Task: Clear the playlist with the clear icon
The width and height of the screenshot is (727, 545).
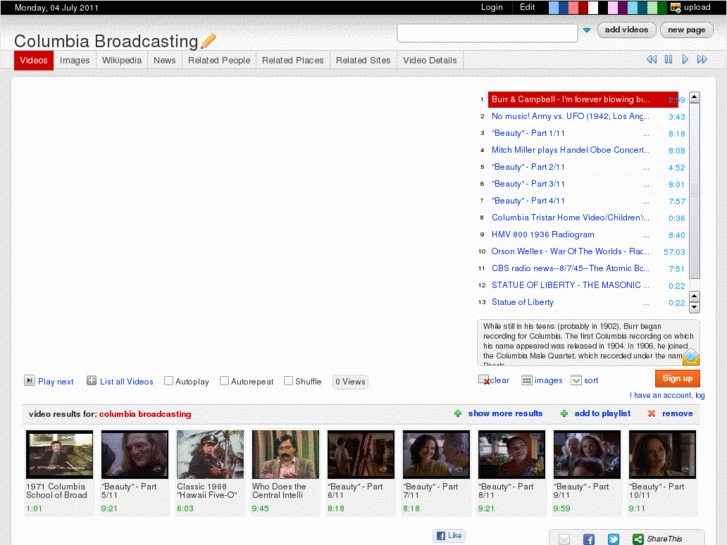Action: 484,380
